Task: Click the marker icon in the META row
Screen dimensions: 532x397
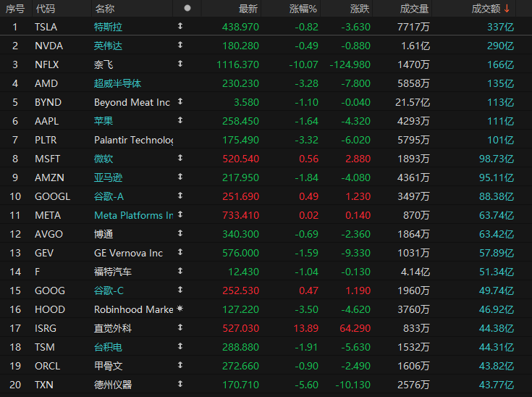Action: (180, 214)
